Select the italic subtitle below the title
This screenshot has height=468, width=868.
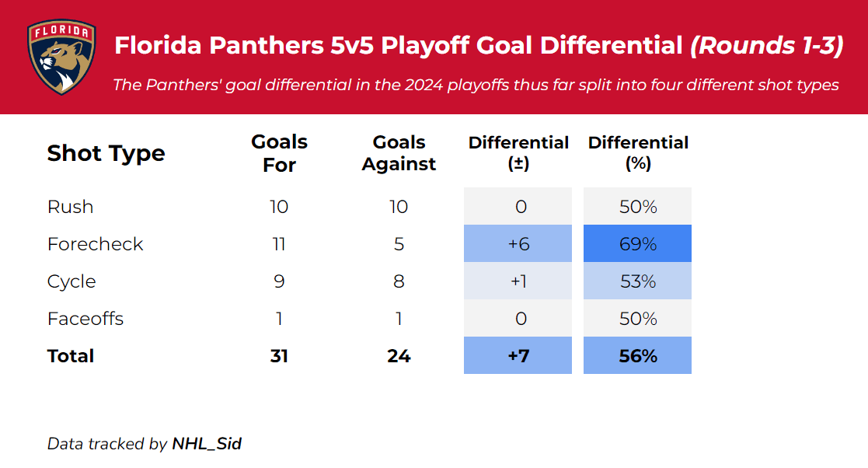click(475, 85)
